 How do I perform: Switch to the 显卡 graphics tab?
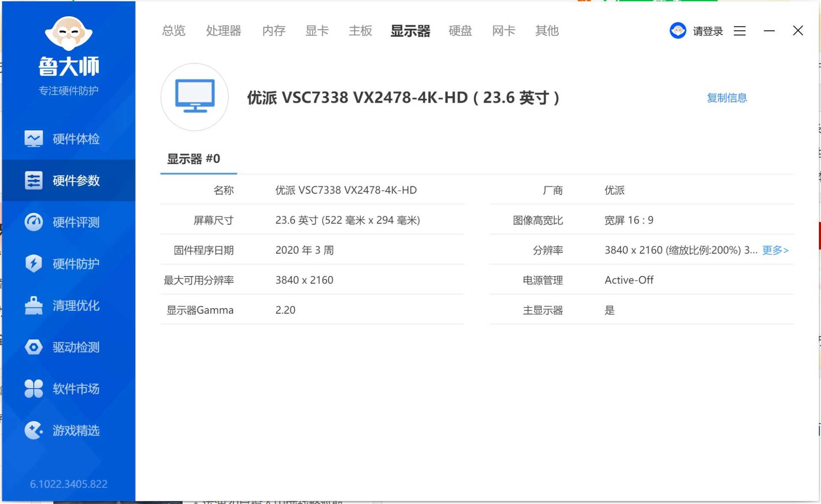coord(316,30)
